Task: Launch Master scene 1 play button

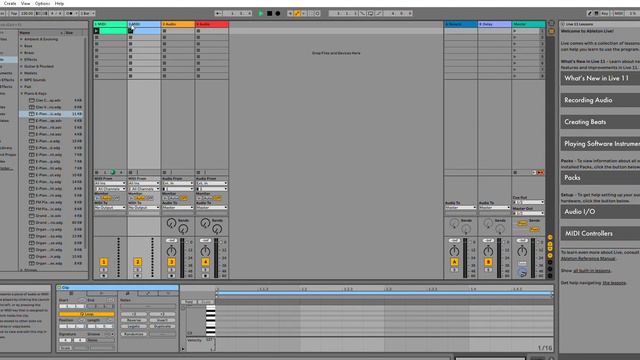Action: pyautogui.click(x=515, y=31)
